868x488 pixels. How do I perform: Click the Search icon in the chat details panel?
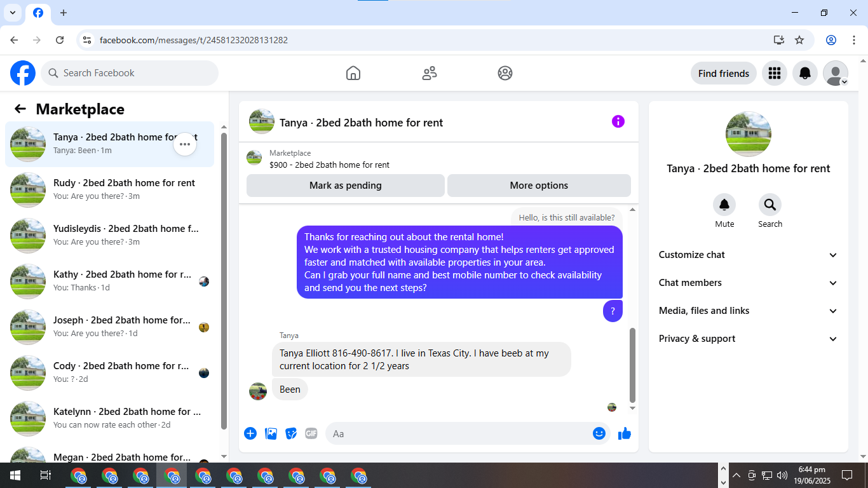770,205
